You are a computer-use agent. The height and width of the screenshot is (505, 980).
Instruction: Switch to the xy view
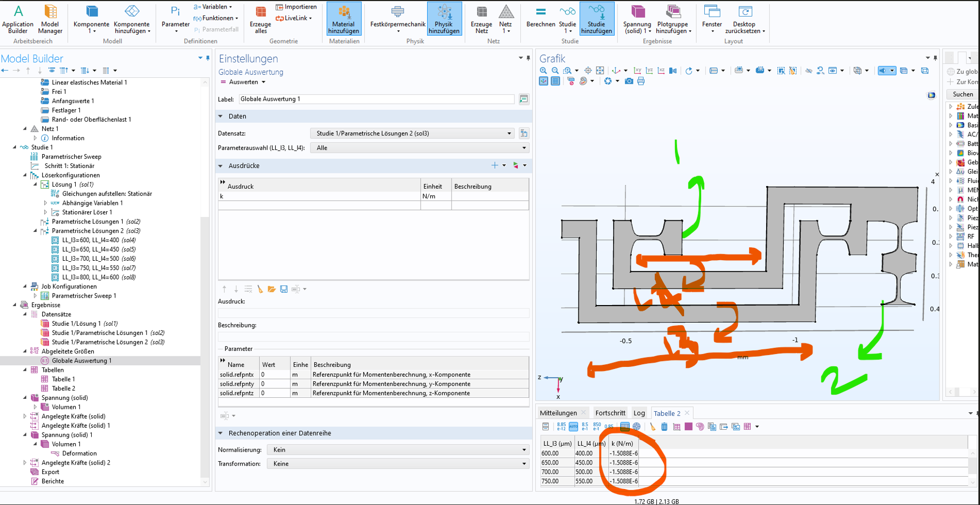pyautogui.click(x=638, y=70)
